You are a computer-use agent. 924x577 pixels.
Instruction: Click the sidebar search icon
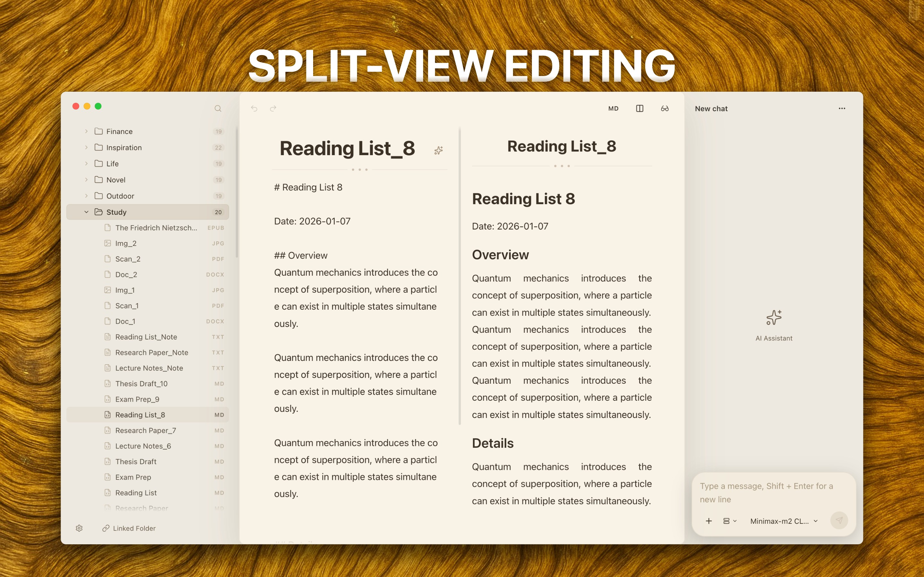218,108
